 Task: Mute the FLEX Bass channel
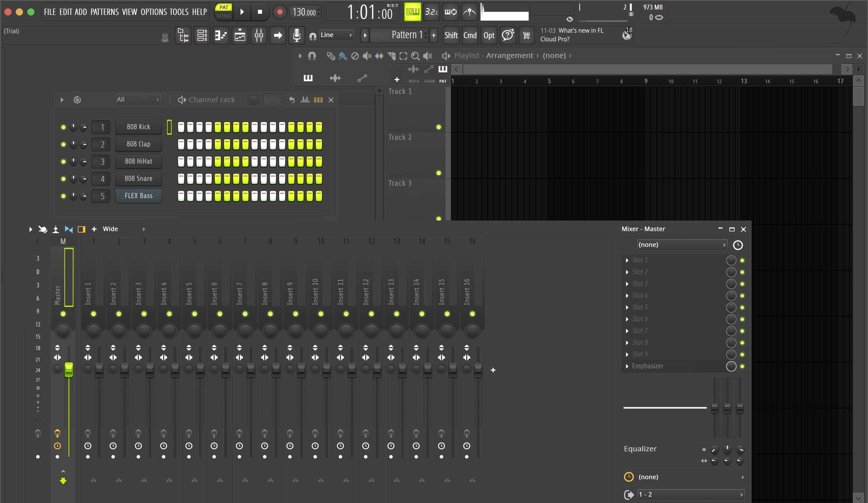click(x=63, y=196)
